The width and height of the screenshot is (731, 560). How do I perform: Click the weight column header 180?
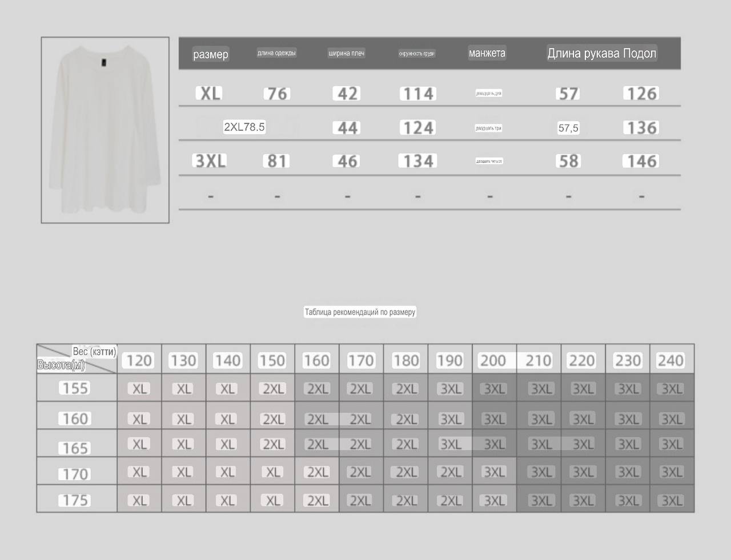point(405,360)
